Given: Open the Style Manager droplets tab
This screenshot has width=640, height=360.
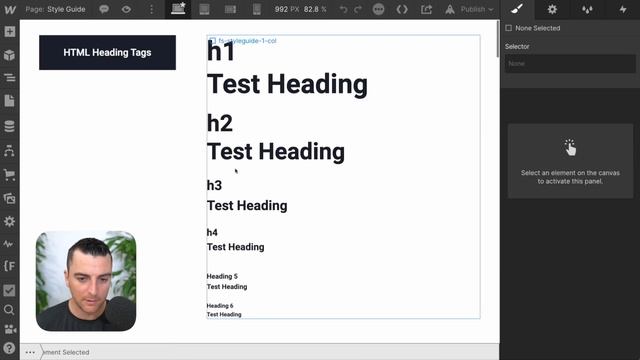Looking at the screenshot, I should [x=587, y=9].
